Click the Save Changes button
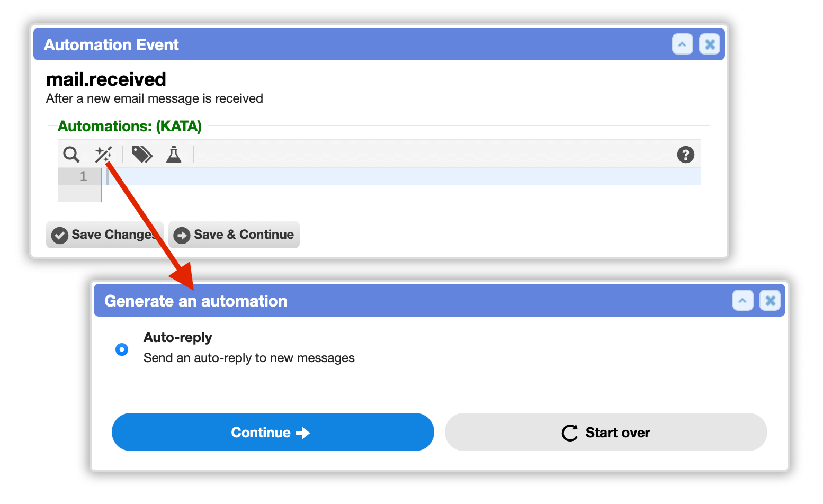Screen dimensions: 823x504 click(x=105, y=235)
